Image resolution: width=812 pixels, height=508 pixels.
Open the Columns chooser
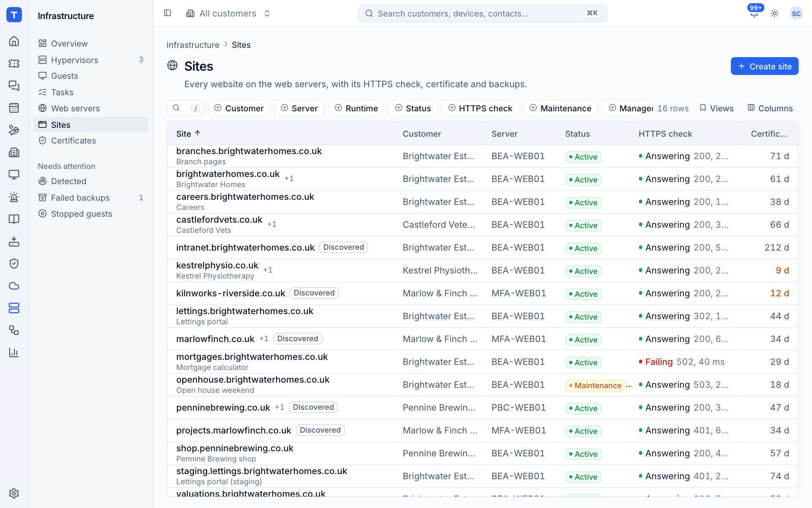pos(770,108)
